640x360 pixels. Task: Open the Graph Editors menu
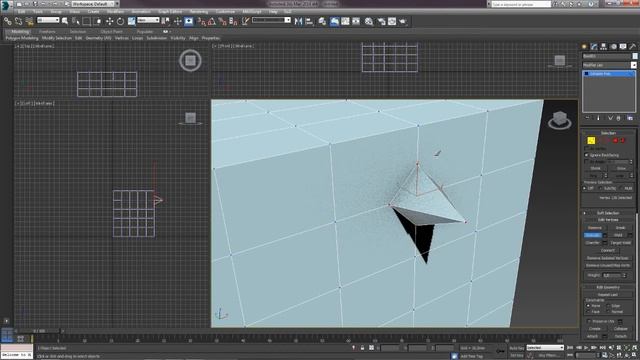170,12
